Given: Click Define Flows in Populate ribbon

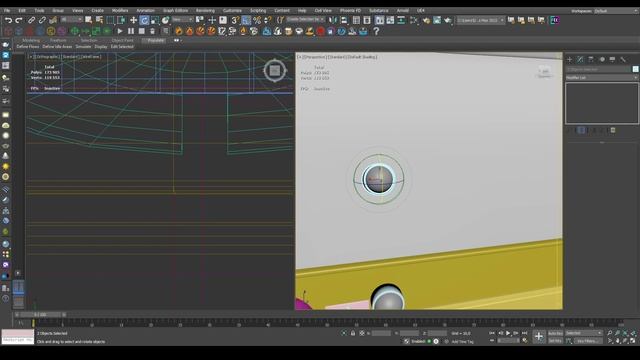Looking at the screenshot, I should pyautogui.click(x=28, y=47).
